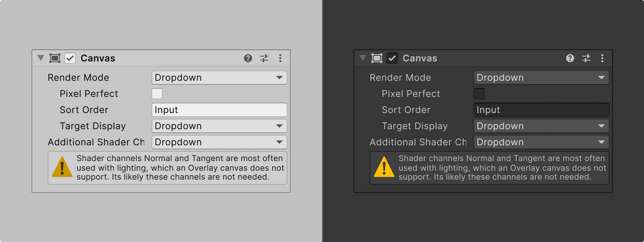The image size is (644, 242).
Task: Click the yellow warning icon in dark panel
Action: tap(384, 167)
